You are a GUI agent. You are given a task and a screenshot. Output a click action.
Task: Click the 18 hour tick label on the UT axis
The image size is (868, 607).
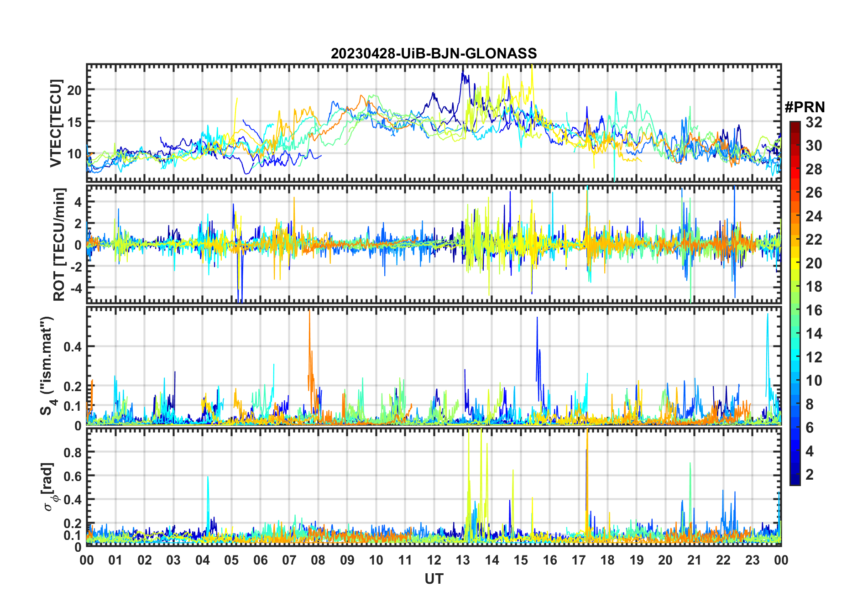click(607, 560)
